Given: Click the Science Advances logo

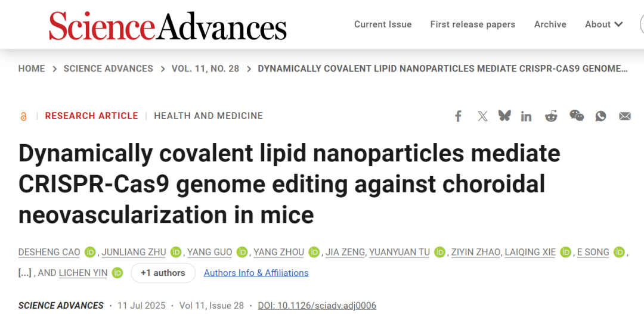Looking at the screenshot, I should pyautogui.click(x=168, y=26).
